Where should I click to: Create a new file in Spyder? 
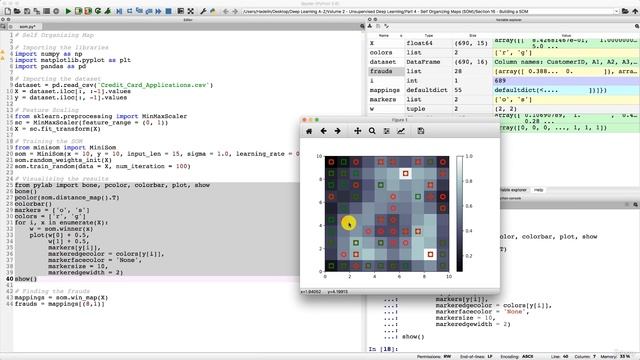[8, 11]
